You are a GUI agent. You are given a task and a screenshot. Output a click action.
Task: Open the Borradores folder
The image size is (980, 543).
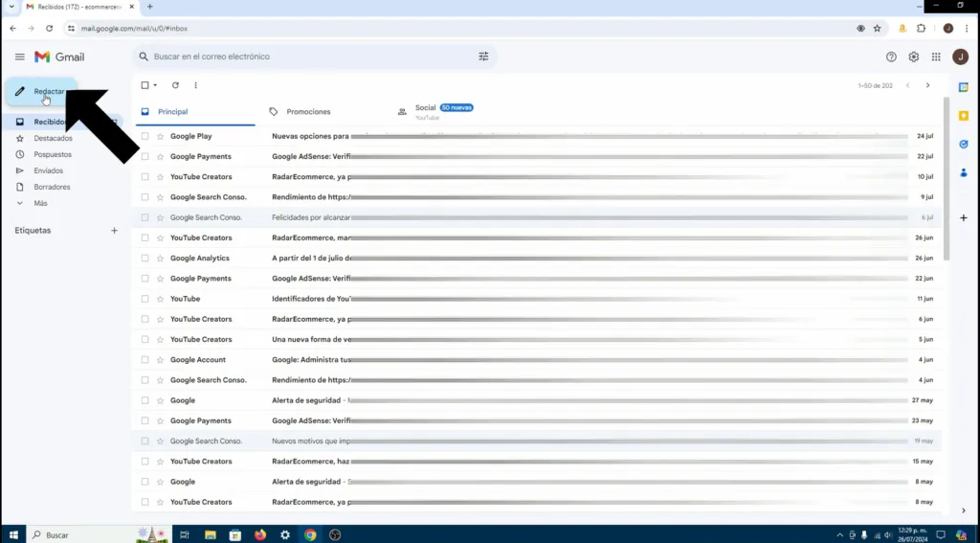[52, 187]
